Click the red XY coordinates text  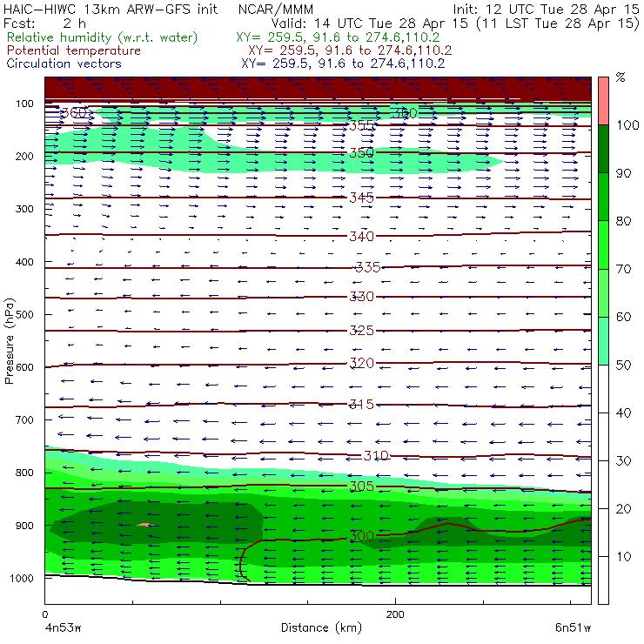coord(350,50)
